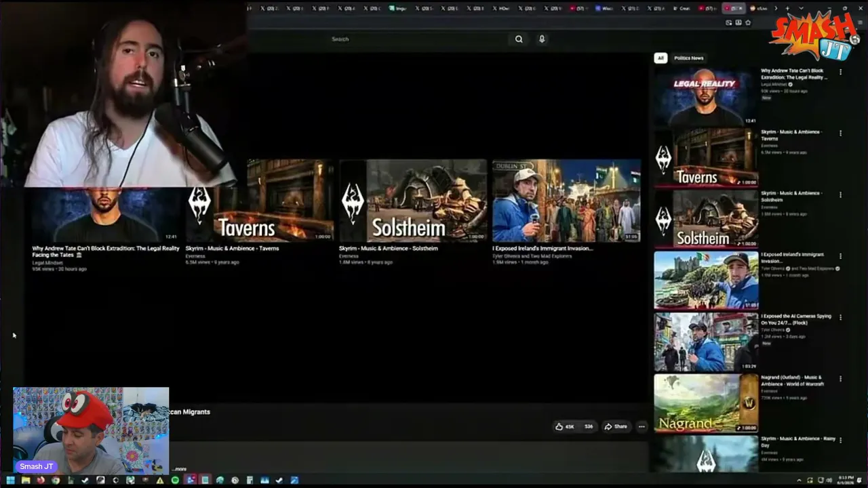The width and height of the screenshot is (868, 488).
Task: Open the Windows Start menu
Action: 10,481
